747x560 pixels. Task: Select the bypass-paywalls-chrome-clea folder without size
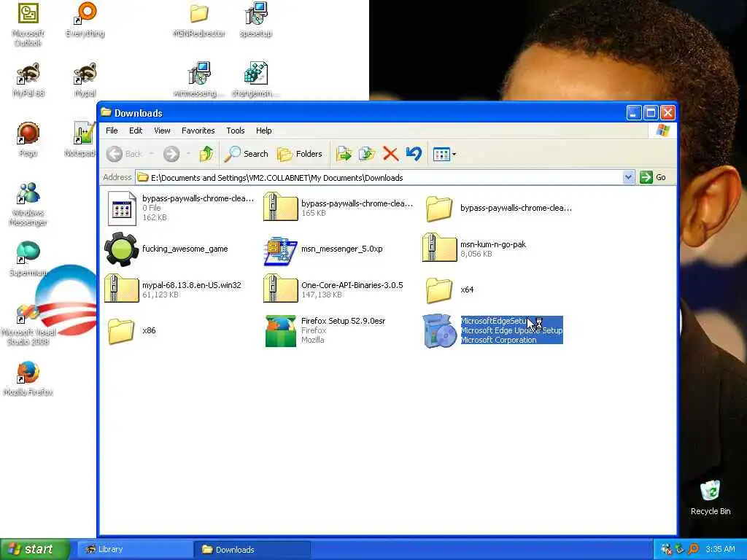click(439, 208)
